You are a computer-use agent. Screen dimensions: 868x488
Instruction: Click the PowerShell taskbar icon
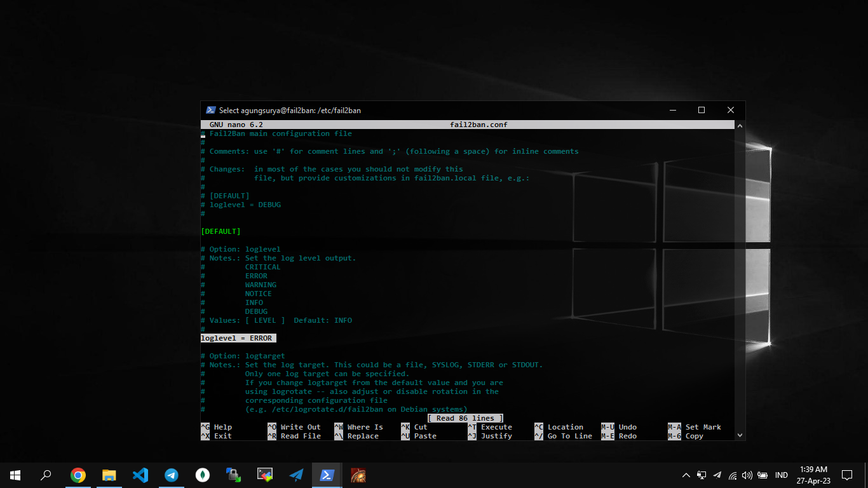(327, 475)
